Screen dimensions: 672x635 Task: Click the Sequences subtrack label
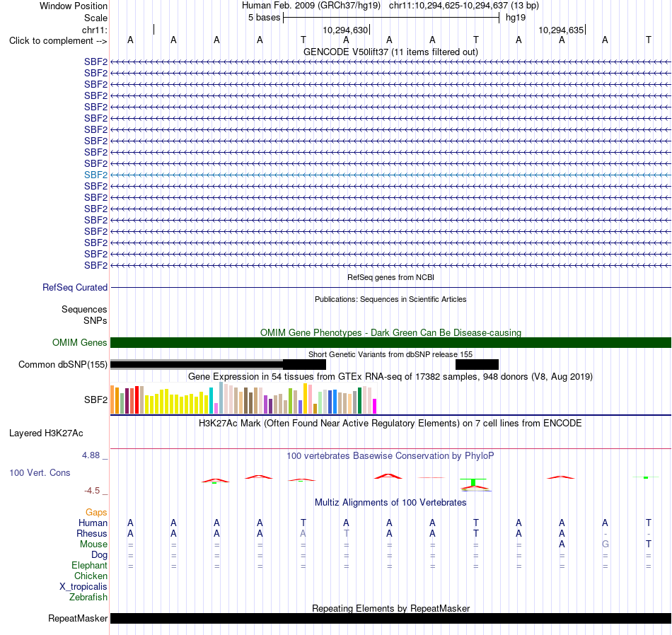(84, 309)
